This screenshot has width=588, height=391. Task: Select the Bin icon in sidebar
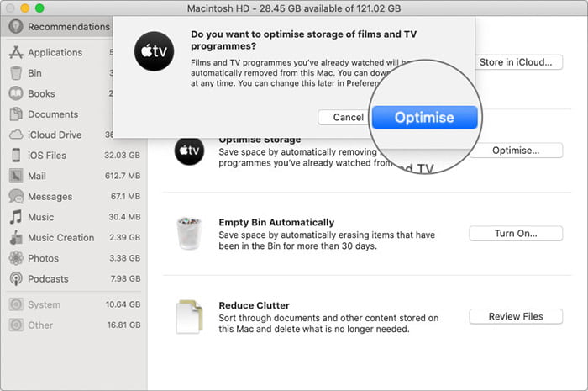tap(16, 73)
